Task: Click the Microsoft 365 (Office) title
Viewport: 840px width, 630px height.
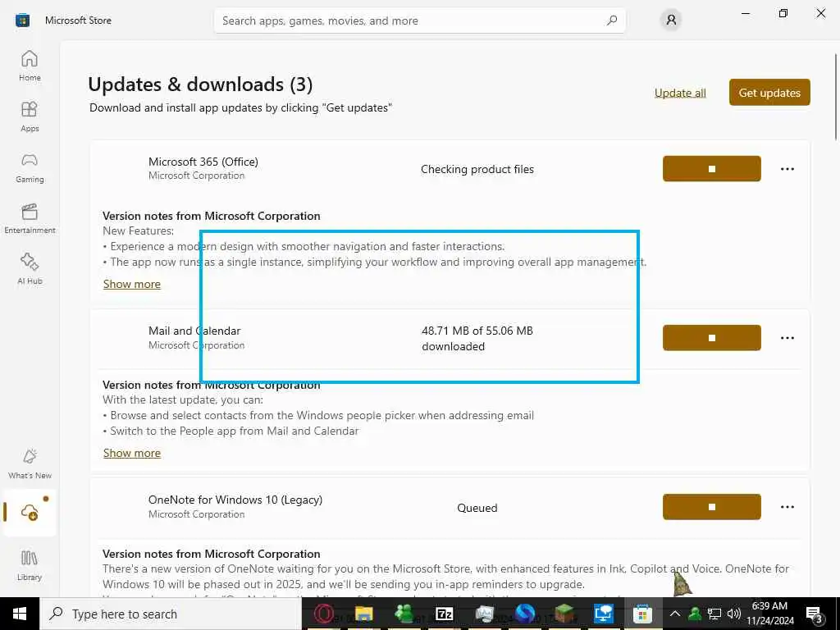Action: [x=203, y=162]
